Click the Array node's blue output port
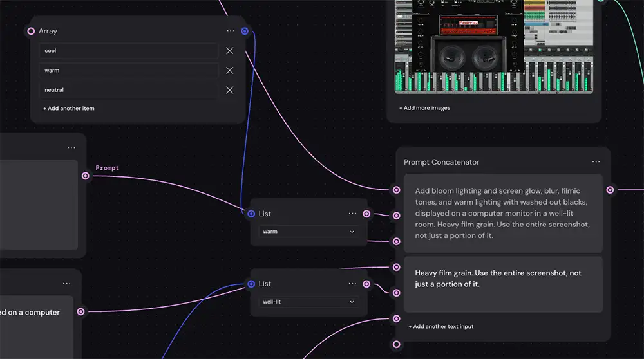This screenshot has width=644, height=359. pyautogui.click(x=245, y=31)
